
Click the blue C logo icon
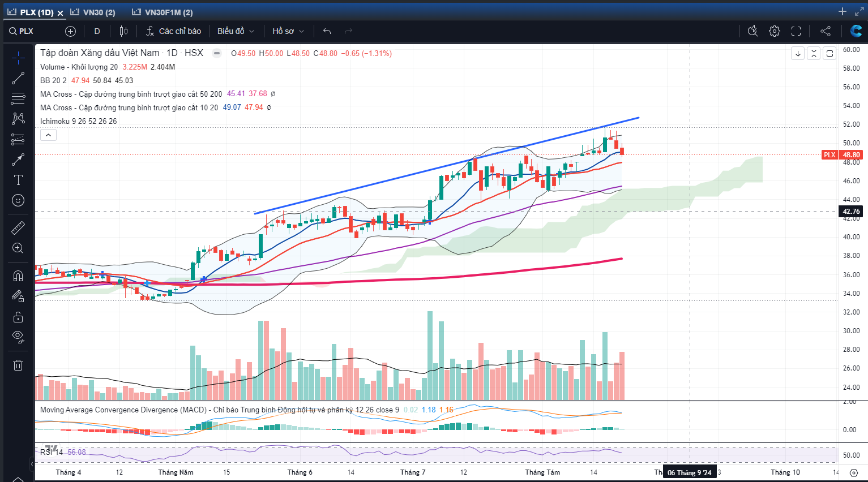[x=856, y=31]
